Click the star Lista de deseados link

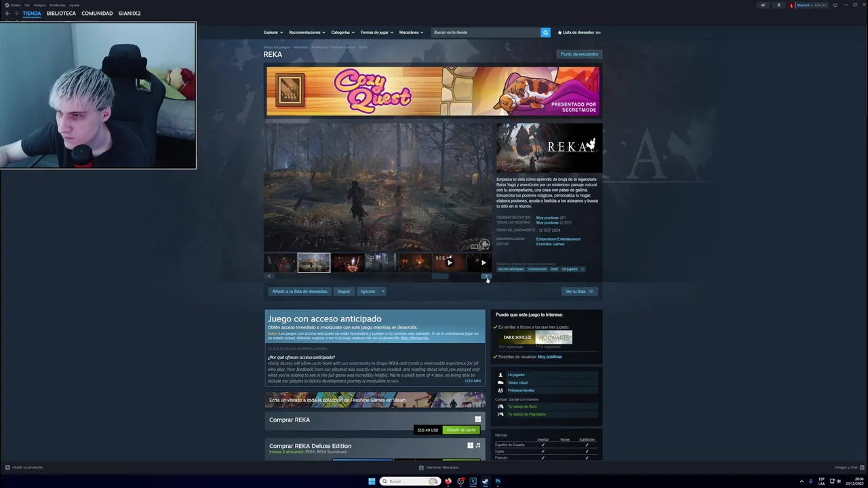pyautogui.click(x=579, y=33)
